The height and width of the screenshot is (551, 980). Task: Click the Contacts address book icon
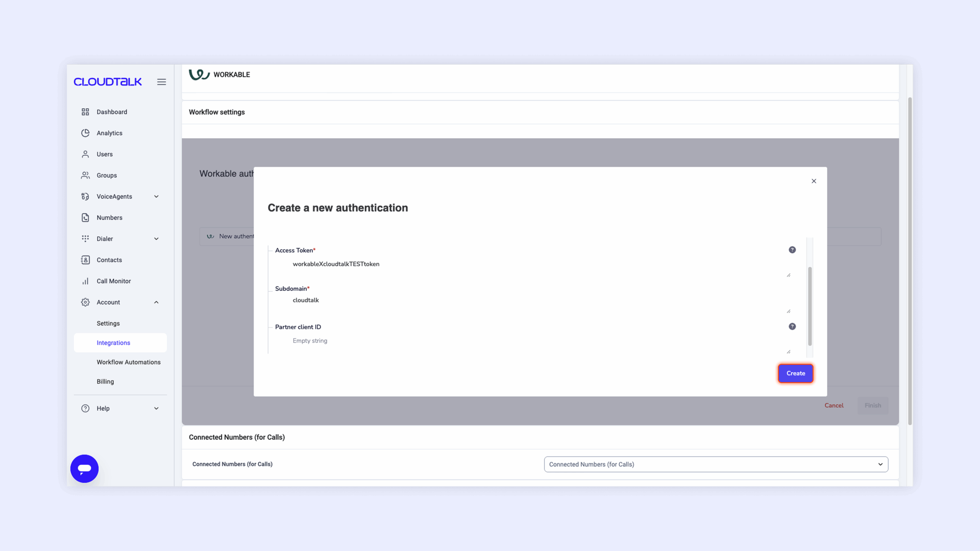click(85, 260)
